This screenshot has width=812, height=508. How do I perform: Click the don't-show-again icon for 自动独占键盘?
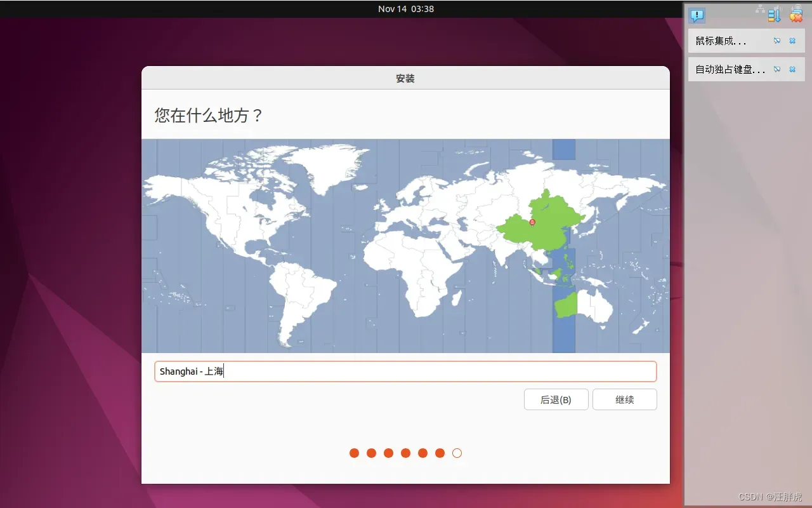[x=777, y=69]
